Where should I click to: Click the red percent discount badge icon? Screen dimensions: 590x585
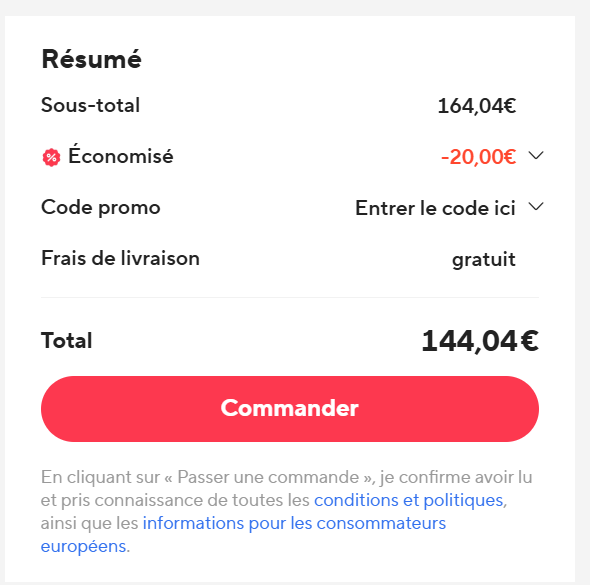(51, 157)
